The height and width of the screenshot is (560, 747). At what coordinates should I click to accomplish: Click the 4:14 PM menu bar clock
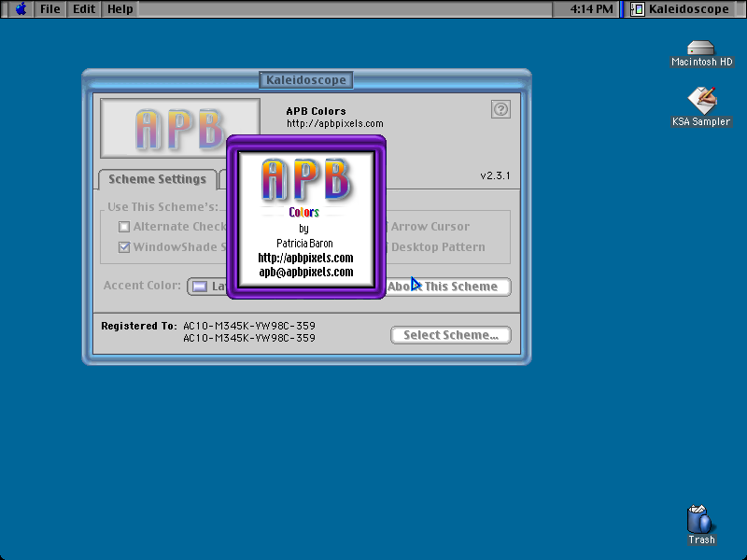591,9
